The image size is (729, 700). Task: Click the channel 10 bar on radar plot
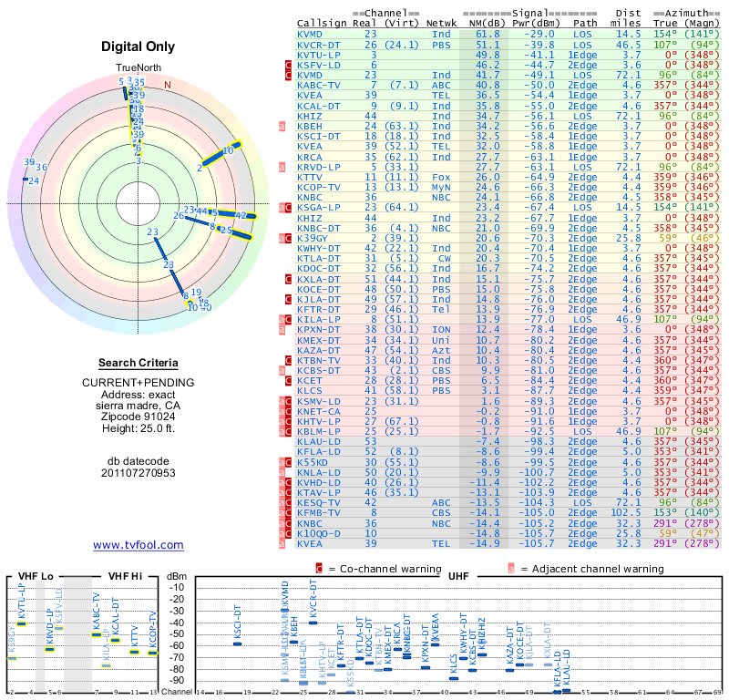click(221, 154)
